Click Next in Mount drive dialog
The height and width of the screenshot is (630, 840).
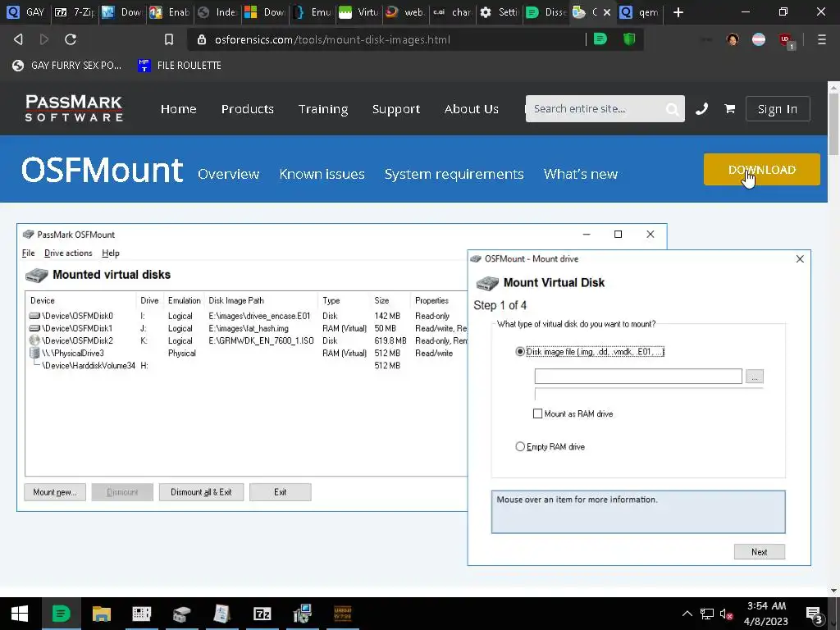point(759,552)
